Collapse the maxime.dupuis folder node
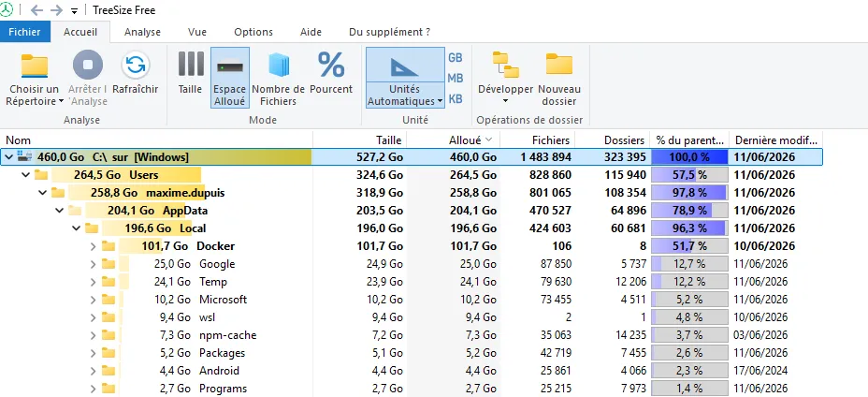The image size is (868, 397). (43, 193)
